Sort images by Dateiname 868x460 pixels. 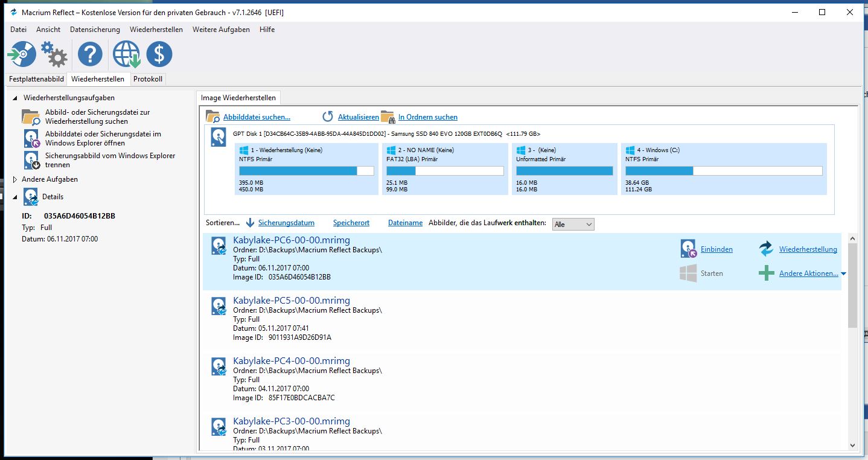click(405, 223)
